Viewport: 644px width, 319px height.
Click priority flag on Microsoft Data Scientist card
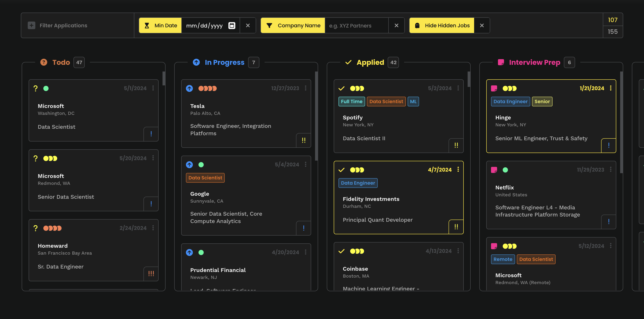tap(151, 134)
